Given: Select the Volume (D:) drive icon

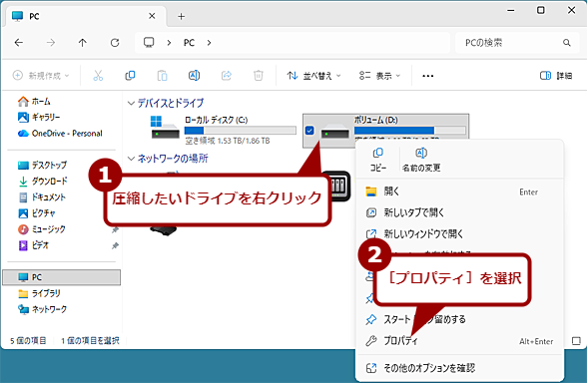Looking at the screenshot, I should tap(334, 132).
